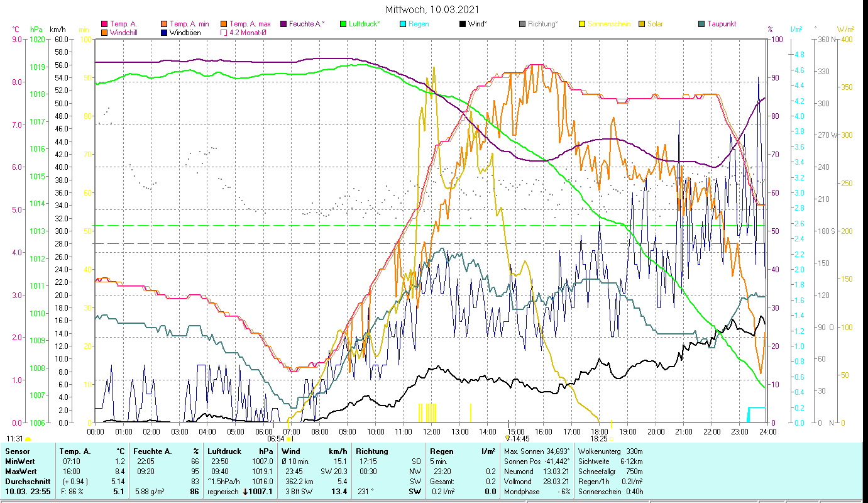Click the pink Temp. A. legend square
Viewport: 868px width, 503px height.
[x=104, y=25]
